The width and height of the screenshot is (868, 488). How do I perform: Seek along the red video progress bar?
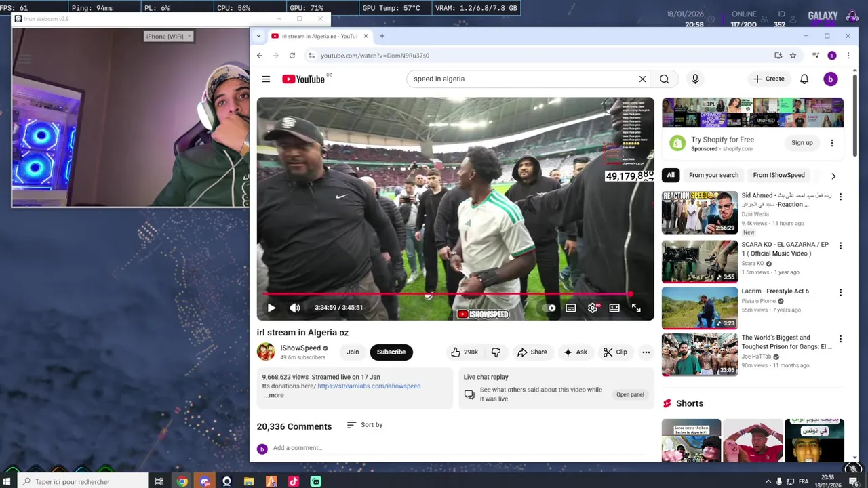448,294
